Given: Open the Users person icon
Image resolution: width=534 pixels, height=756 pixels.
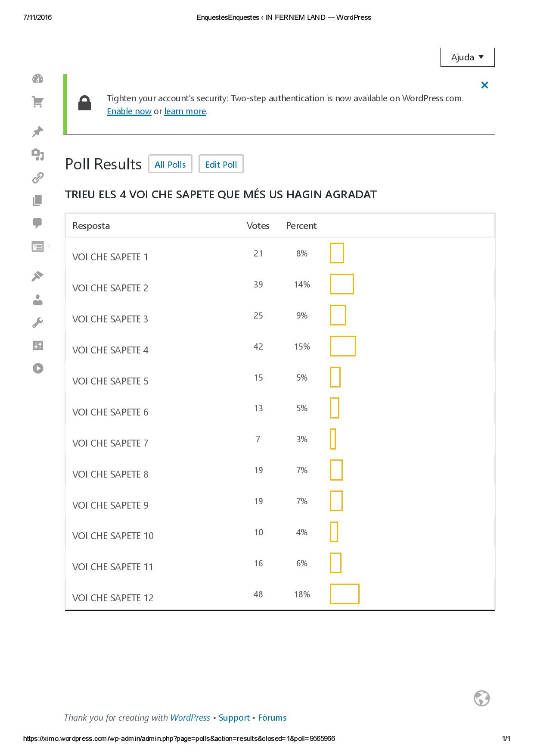Looking at the screenshot, I should 38,300.
